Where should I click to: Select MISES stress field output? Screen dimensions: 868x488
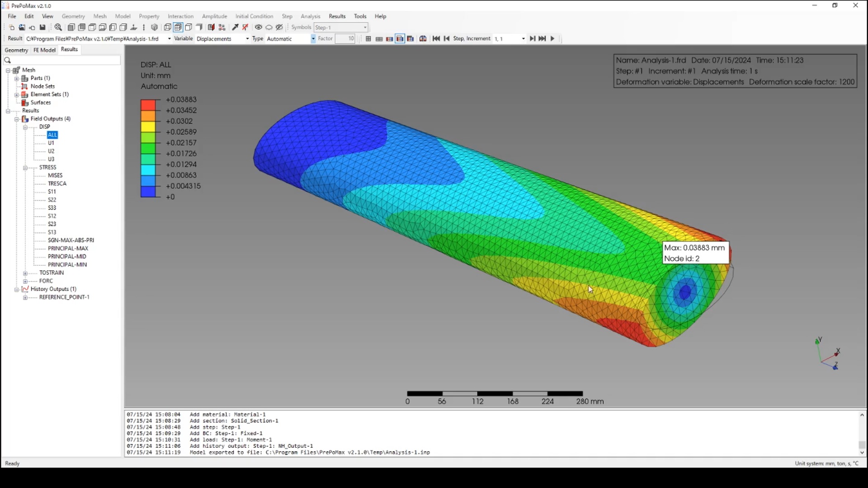pyautogui.click(x=55, y=175)
